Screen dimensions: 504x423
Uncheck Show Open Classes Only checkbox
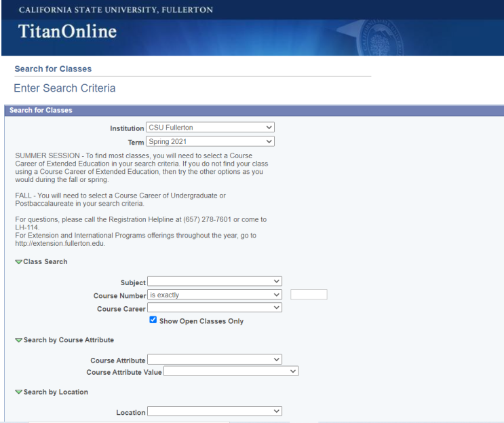pyautogui.click(x=153, y=320)
